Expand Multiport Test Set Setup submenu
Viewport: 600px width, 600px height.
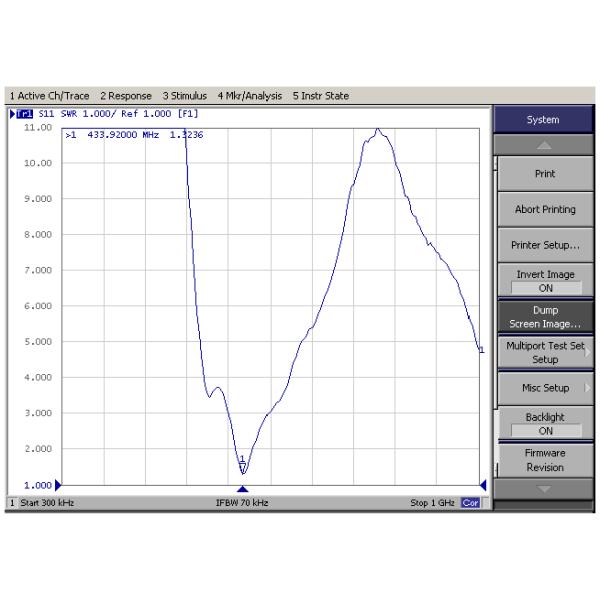(x=545, y=352)
